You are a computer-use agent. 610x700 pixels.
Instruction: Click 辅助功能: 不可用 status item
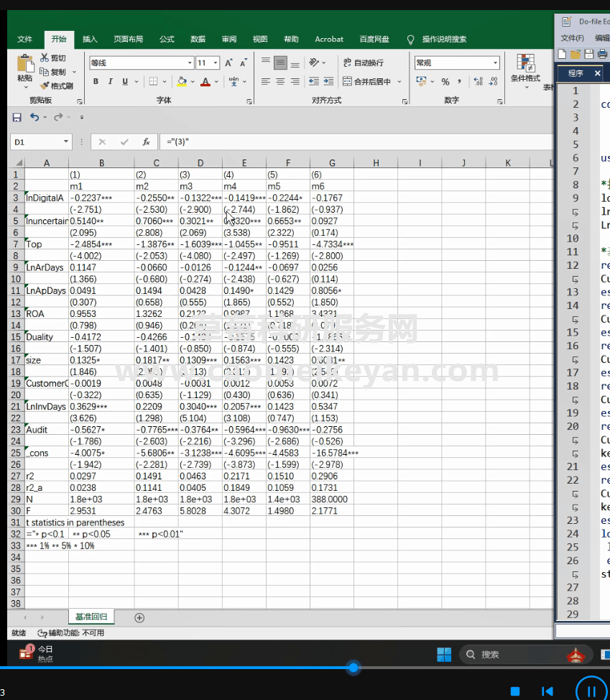71,632
